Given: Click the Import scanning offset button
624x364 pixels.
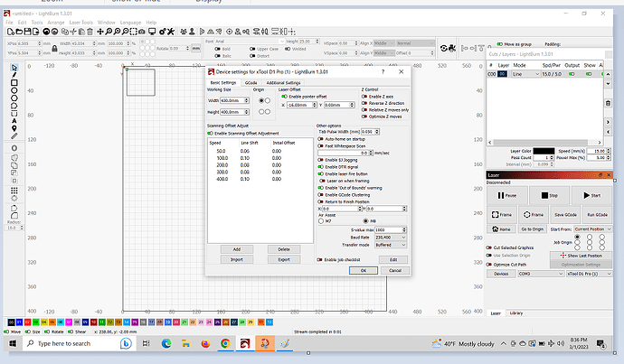Looking at the screenshot, I should tap(237, 259).
